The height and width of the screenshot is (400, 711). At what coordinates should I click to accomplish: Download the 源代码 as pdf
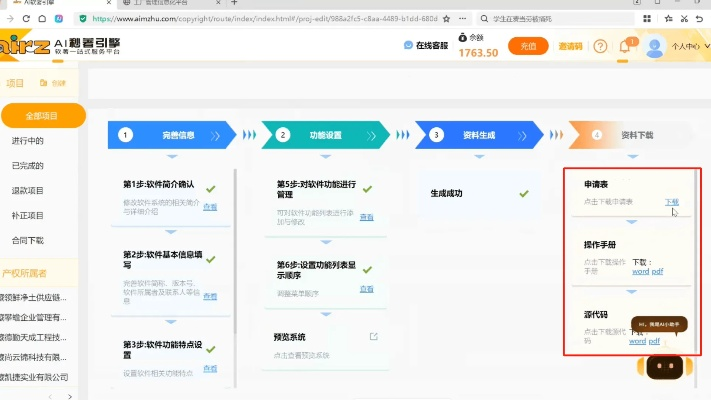655,341
